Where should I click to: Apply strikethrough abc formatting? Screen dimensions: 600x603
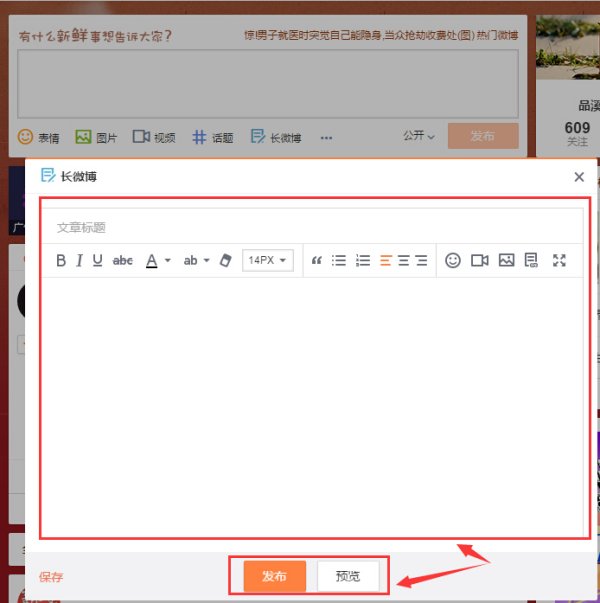coord(123,260)
